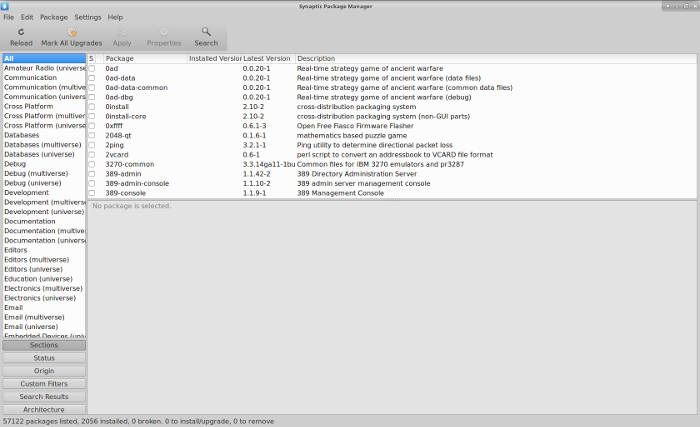The height and width of the screenshot is (427, 700).
Task: Open the Edit menu
Action: coord(27,17)
